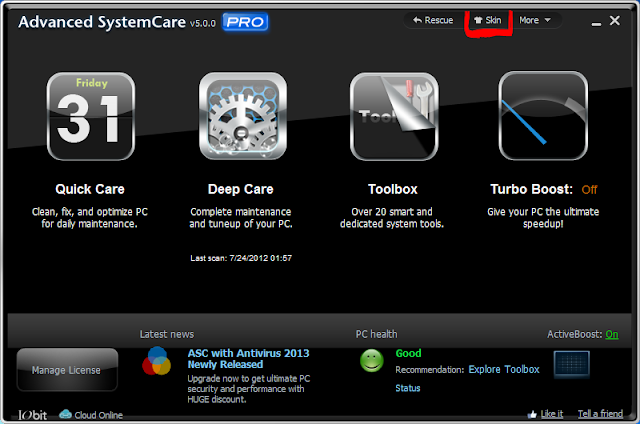Click the Like it thumbs-up icon

532,415
